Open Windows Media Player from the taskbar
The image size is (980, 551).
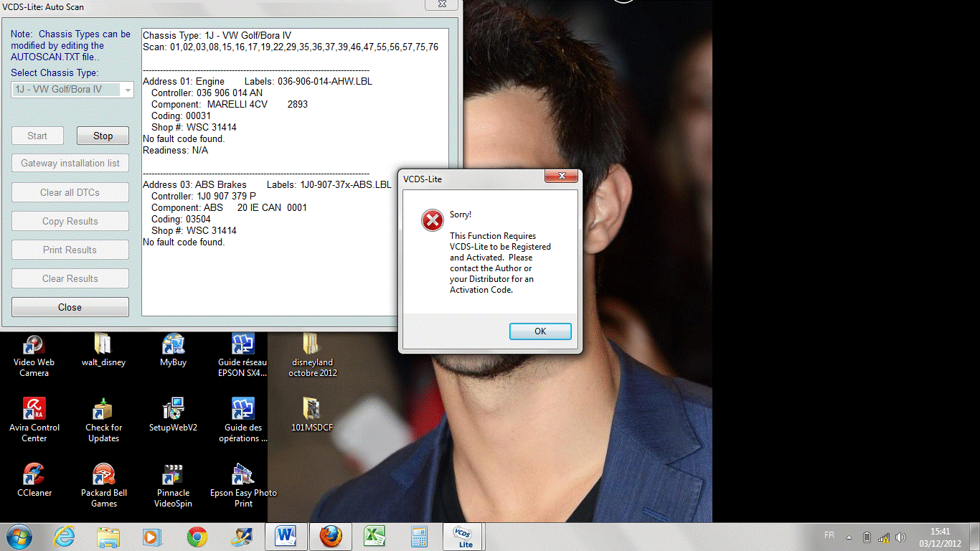[x=152, y=537]
